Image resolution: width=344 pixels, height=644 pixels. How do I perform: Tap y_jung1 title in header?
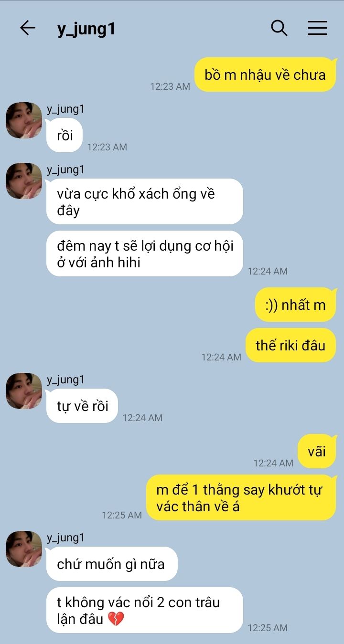coord(86,29)
